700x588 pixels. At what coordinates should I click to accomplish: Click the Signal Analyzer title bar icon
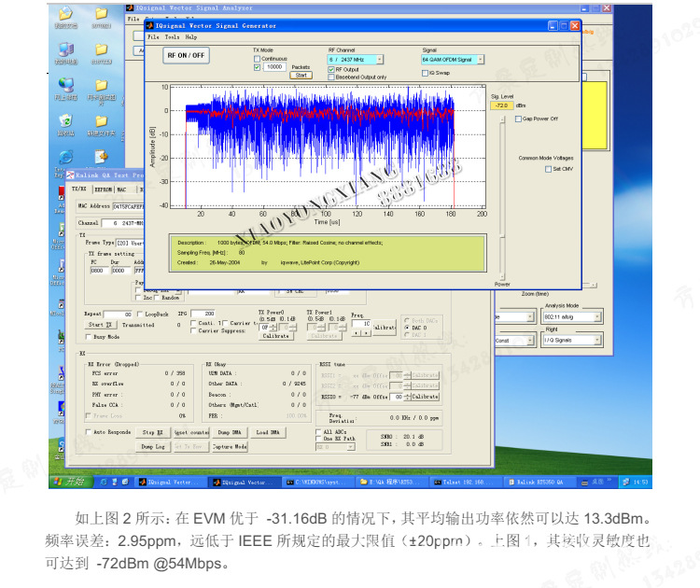coord(130,8)
